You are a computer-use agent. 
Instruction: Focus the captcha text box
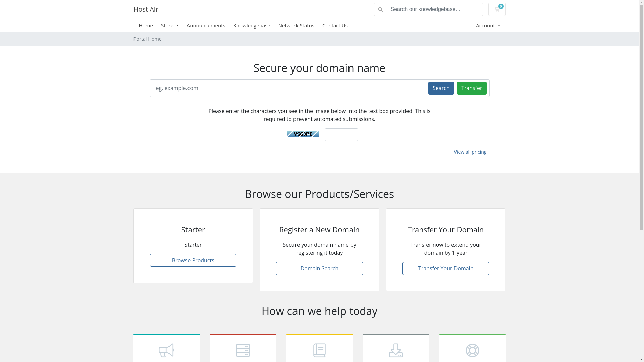click(x=341, y=135)
